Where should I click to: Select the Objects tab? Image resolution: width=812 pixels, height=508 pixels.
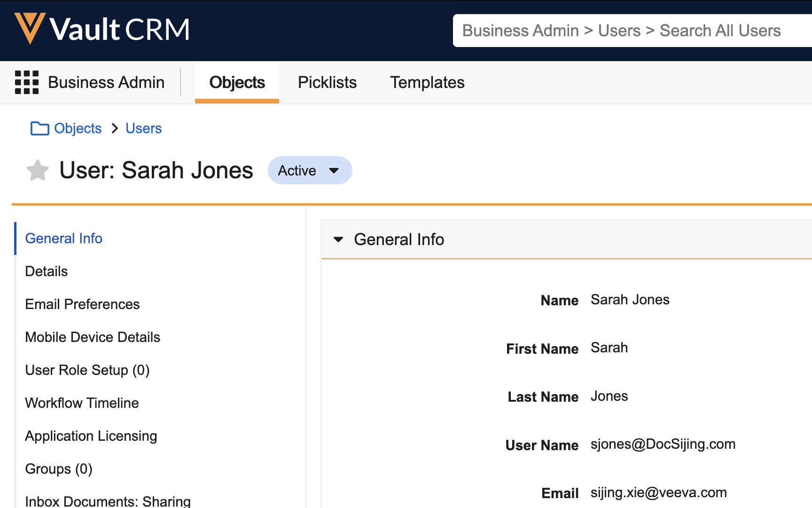pyautogui.click(x=237, y=82)
